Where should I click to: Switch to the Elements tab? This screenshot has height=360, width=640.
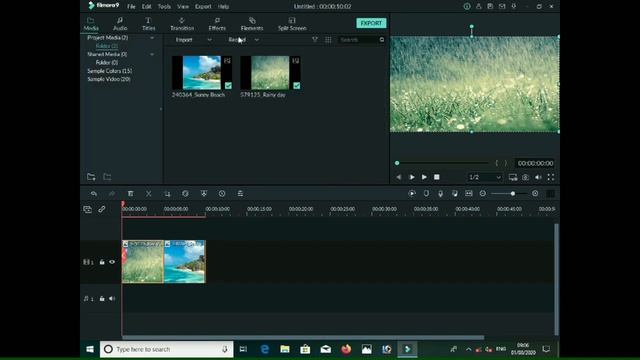pyautogui.click(x=252, y=24)
